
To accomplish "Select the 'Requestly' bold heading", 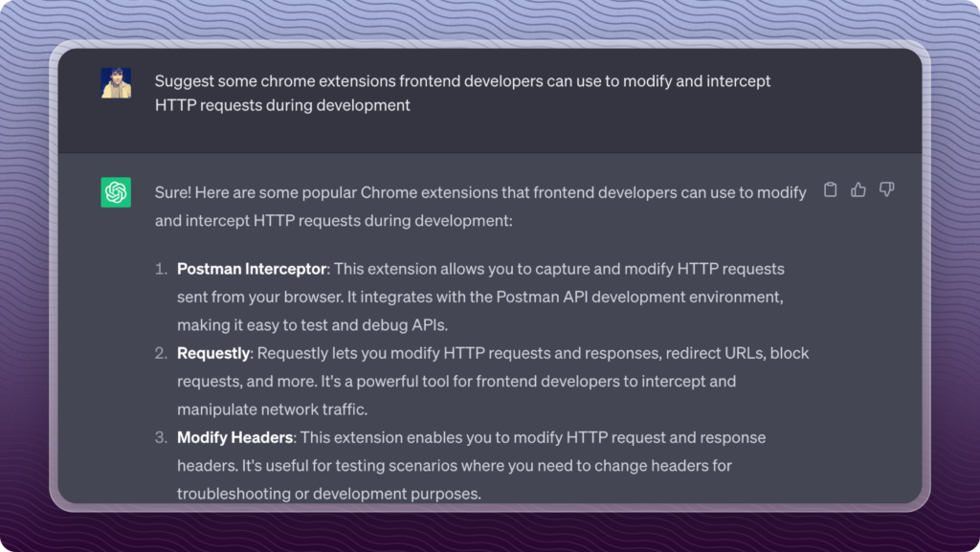I will pos(213,353).
